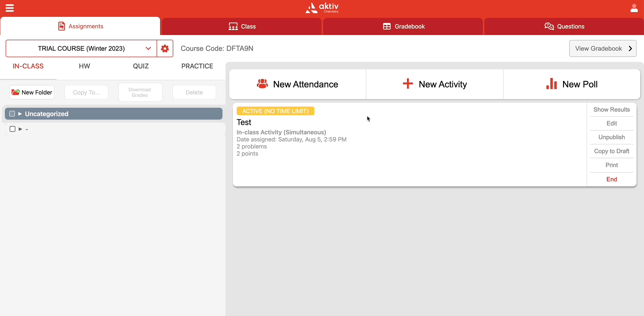The height and width of the screenshot is (316, 644).
Task: Check the Uncategorized folder checkbox
Action: [x=12, y=114]
